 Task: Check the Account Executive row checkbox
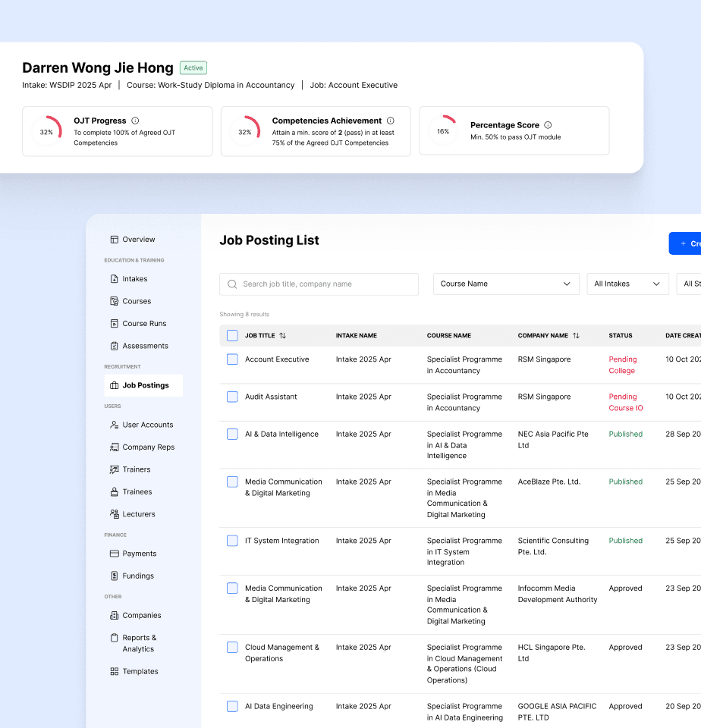(232, 359)
